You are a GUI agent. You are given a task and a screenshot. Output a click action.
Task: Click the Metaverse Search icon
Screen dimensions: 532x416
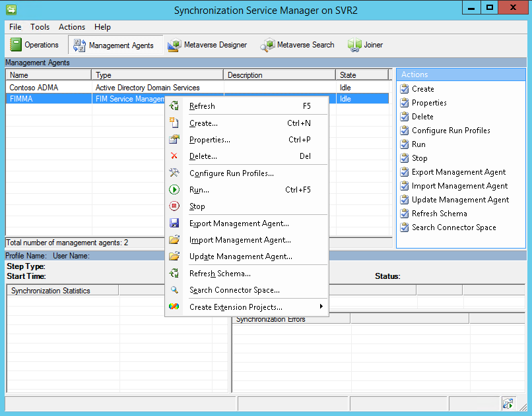[267, 45]
